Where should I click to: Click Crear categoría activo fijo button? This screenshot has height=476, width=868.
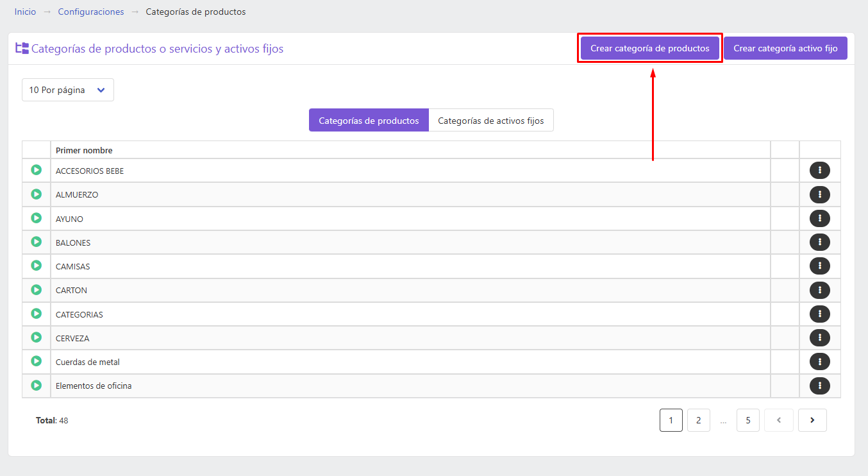785,48
